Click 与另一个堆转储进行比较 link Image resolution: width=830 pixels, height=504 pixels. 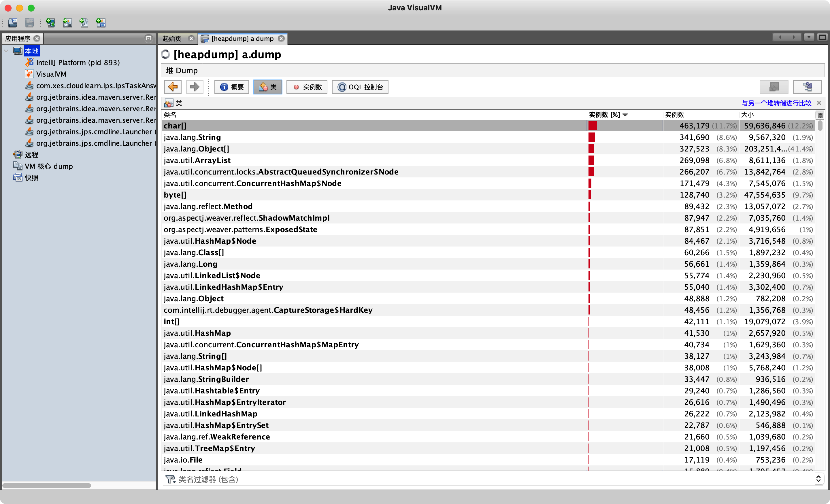coord(776,103)
